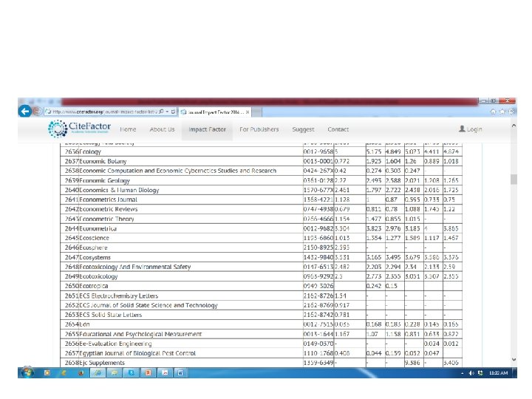Click the 11:22 AM clock

pos(498,373)
